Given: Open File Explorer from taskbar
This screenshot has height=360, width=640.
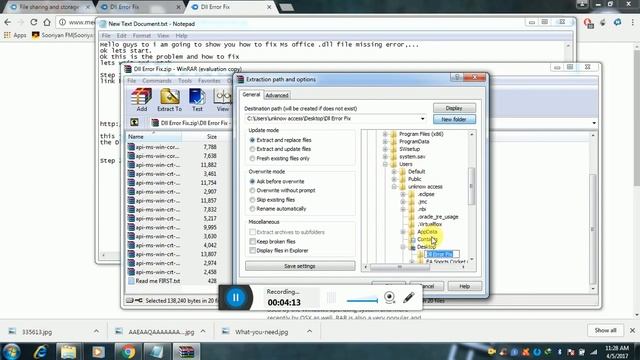Looking at the screenshot, I should pos(69,351).
